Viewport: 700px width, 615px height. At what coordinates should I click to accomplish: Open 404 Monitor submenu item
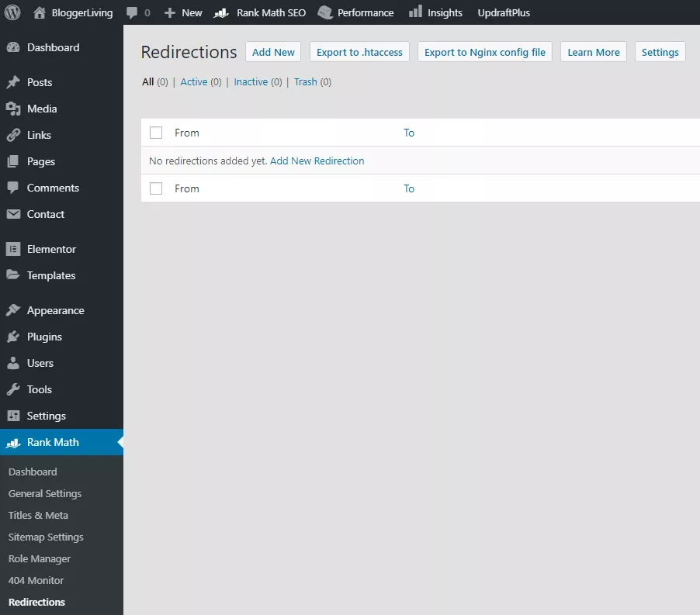coord(36,580)
